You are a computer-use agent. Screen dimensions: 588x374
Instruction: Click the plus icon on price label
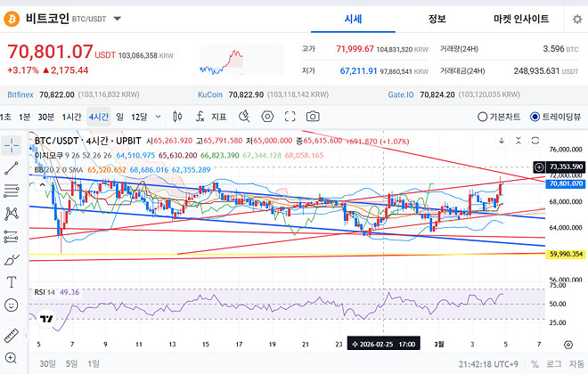pos(539,167)
